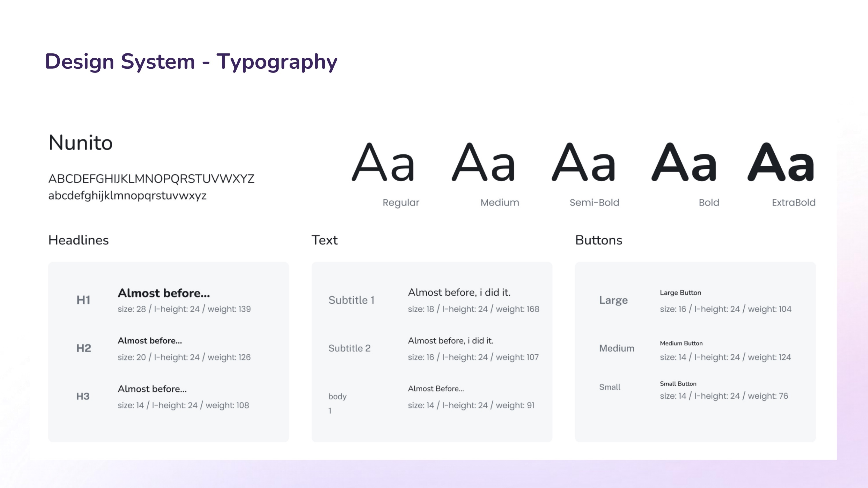Click the uppercase alphabet sample 'ABCDEFGHIJKLMNOPQRSTUVWXYZ'
868x488 pixels.
tap(151, 179)
